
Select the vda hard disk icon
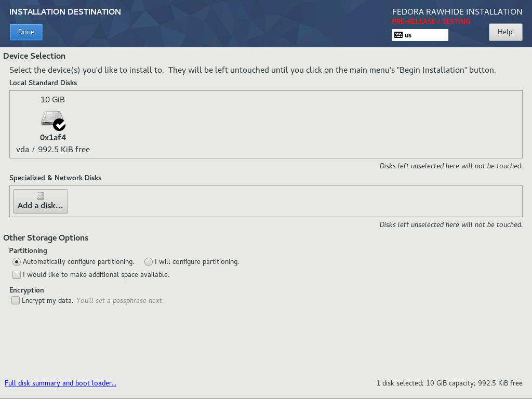pos(54,121)
